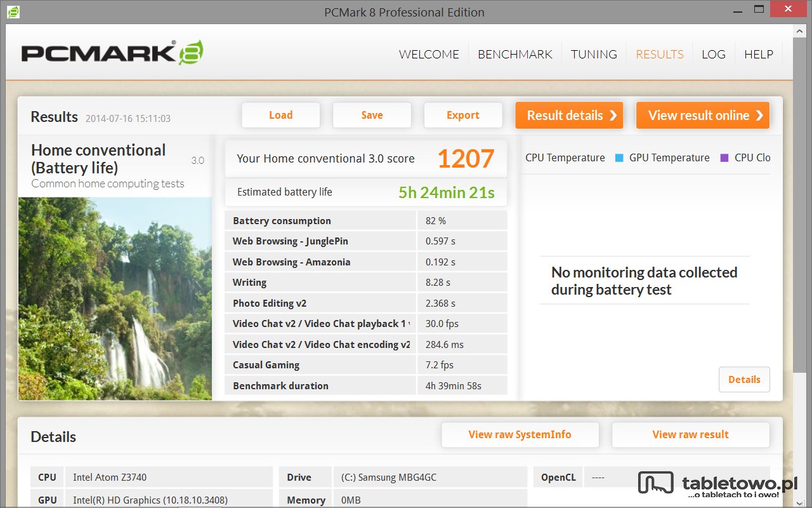
Task: Click the Export button
Action: coord(462,116)
